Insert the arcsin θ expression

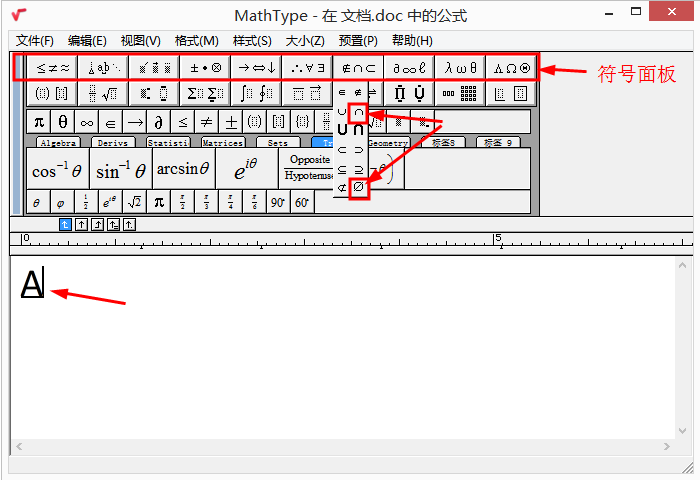click(183, 169)
